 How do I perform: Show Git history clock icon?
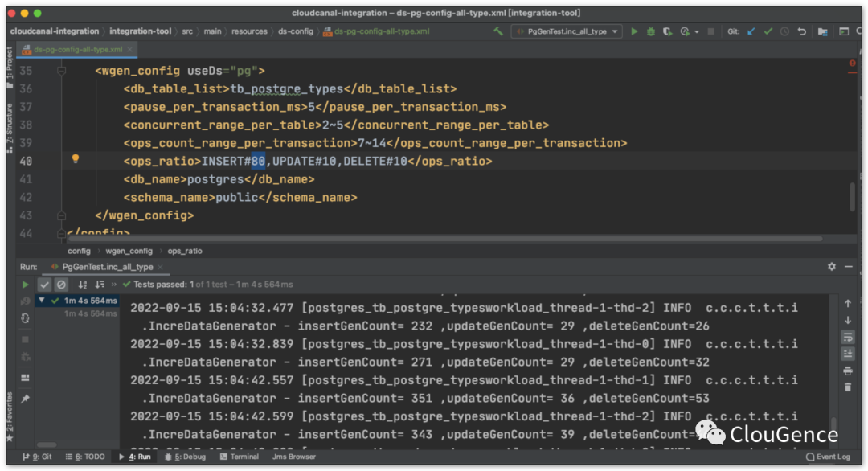click(784, 31)
